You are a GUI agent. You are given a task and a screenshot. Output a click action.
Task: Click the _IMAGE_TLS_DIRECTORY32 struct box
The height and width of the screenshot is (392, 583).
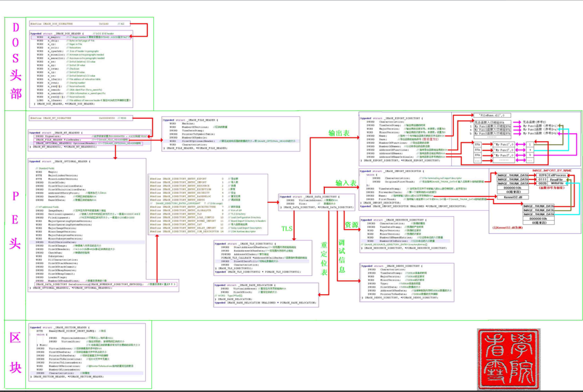click(262, 258)
